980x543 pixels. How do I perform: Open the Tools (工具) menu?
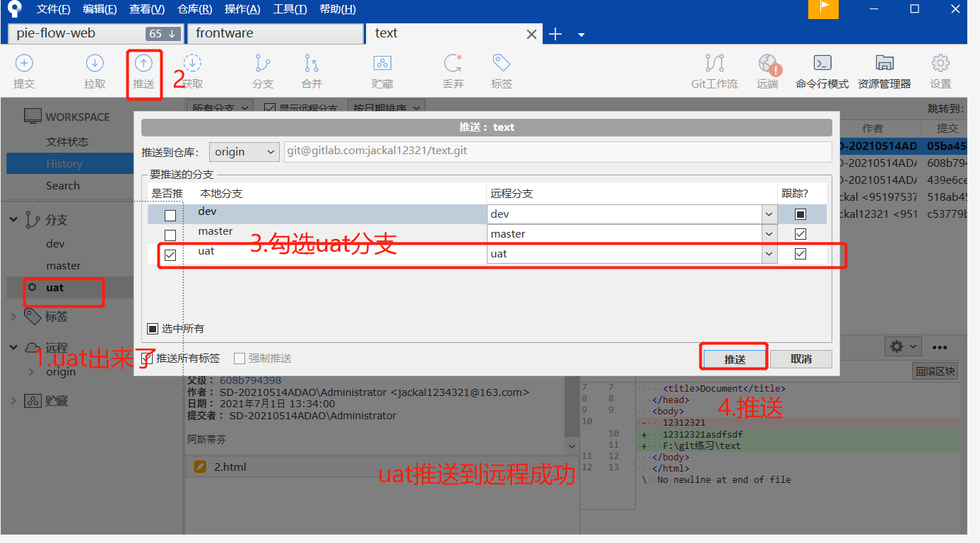pyautogui.click(x=290, y=9)
